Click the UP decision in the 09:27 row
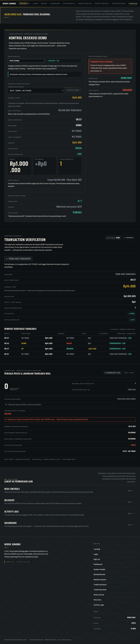The height and width of the screenshot is (644, 140). click(23, 349)
